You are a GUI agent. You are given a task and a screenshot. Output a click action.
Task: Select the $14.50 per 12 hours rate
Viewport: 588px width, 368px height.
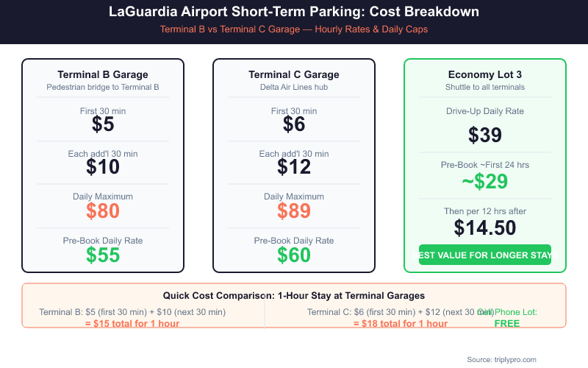coord(485,228)
